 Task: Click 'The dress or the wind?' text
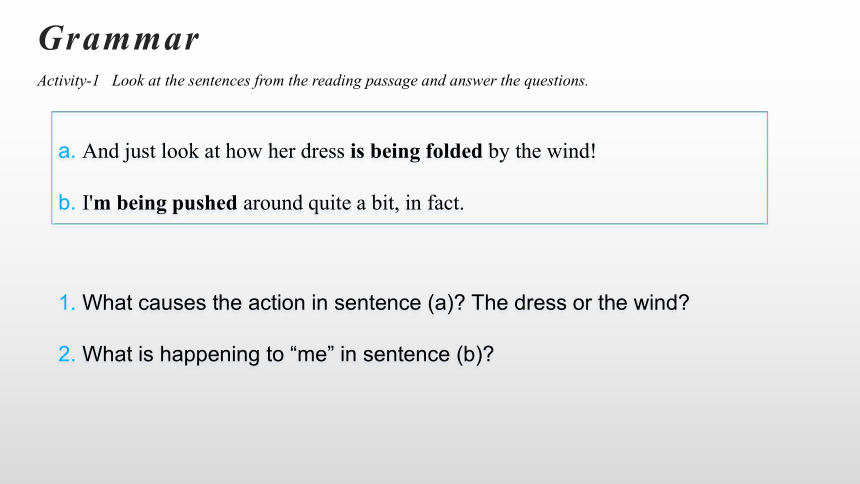click(x=580, y=303)
